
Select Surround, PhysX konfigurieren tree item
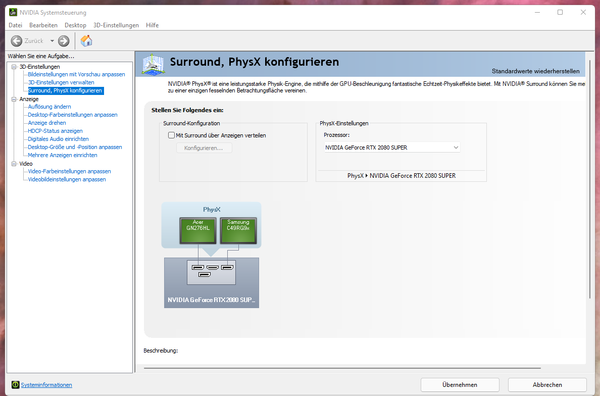(65, 91)
